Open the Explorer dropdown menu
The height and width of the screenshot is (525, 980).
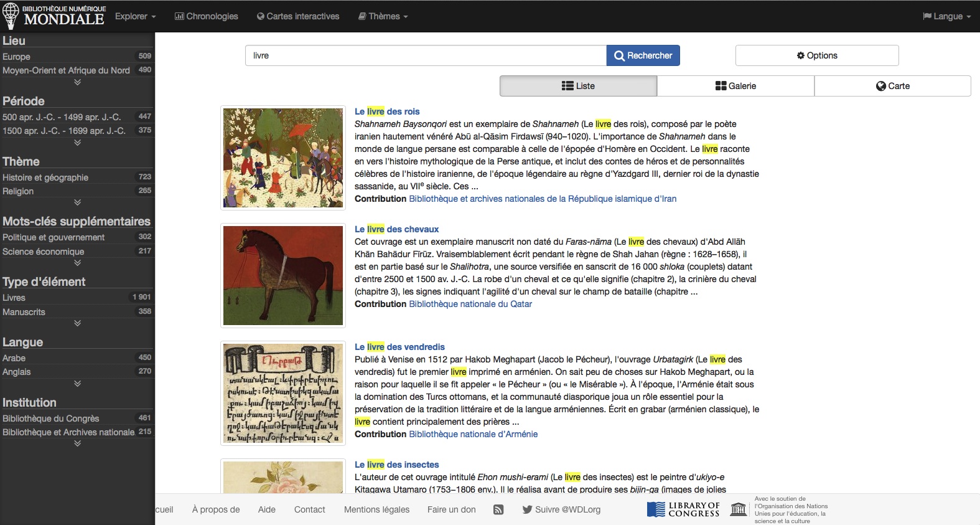[135, 16]
